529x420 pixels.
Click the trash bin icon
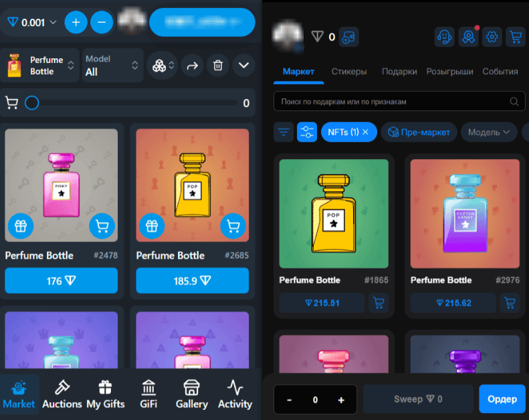tap(218, 66)
